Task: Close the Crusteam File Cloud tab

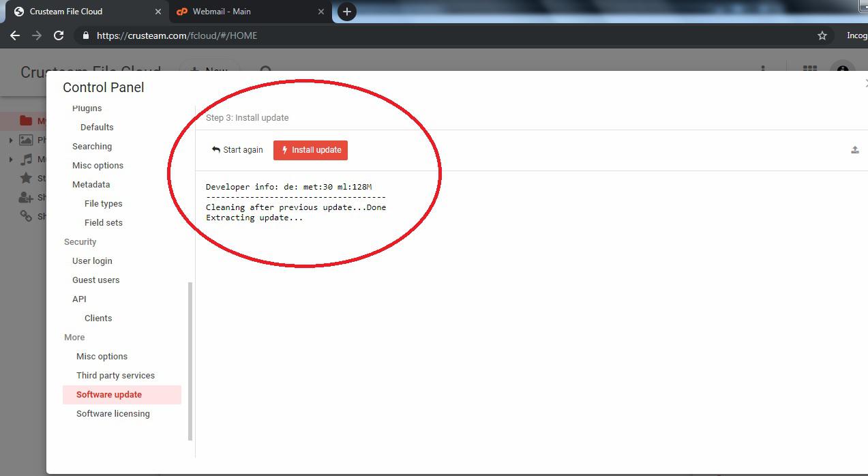Action: (158, 12)
